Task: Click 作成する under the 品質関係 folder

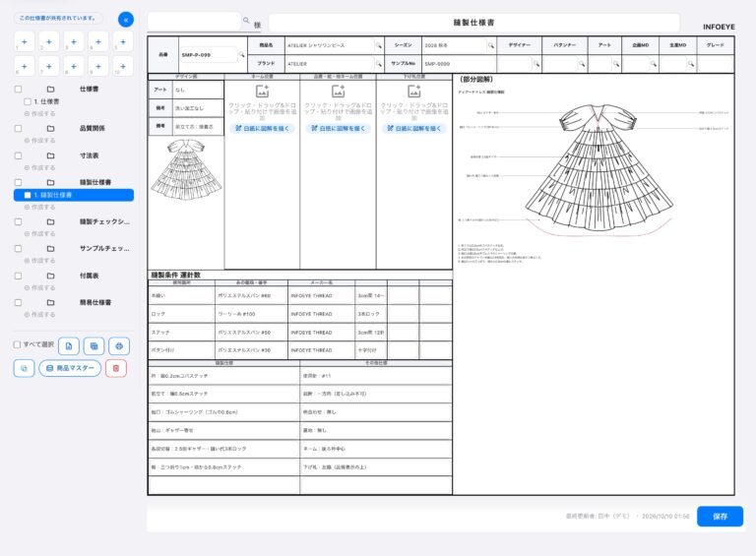Action: click(40, 141)
